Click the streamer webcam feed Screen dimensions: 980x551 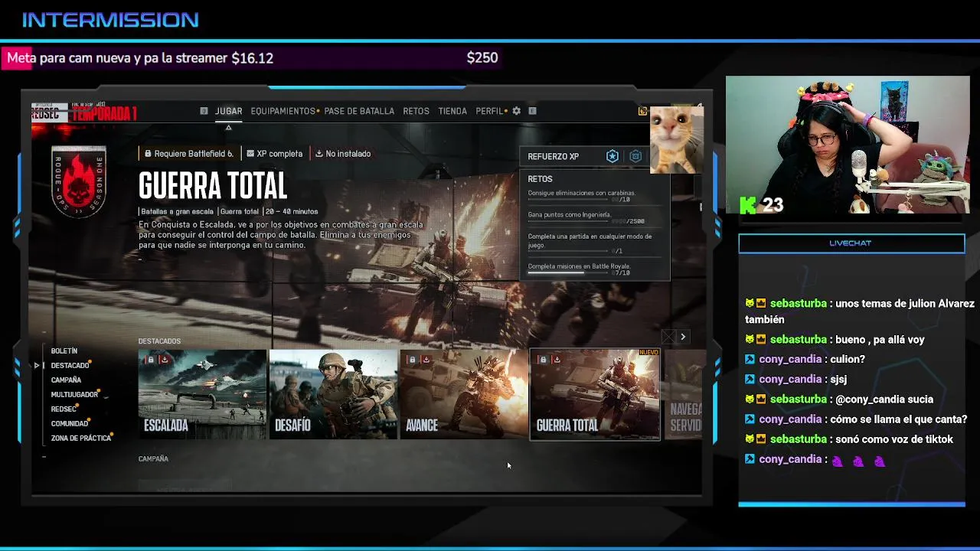pos(848,145)
